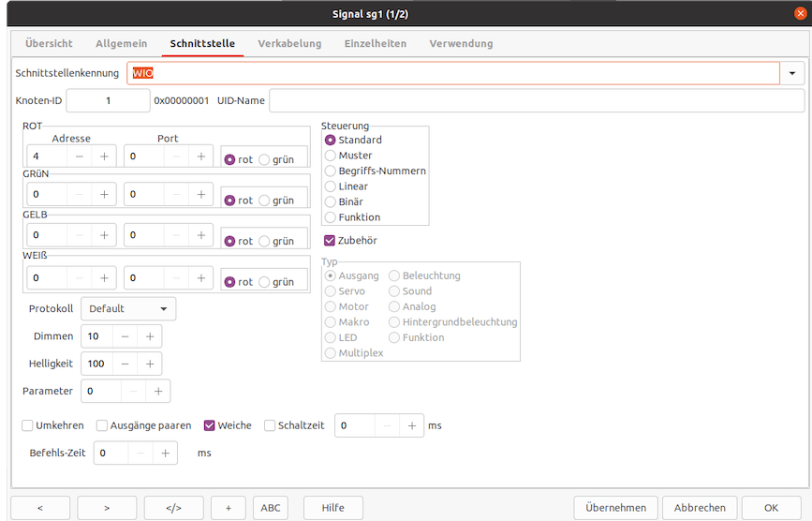Open the Protokoll Default dropdown
Viewport: 812px width, 521px height.
(x=128, y=308)
